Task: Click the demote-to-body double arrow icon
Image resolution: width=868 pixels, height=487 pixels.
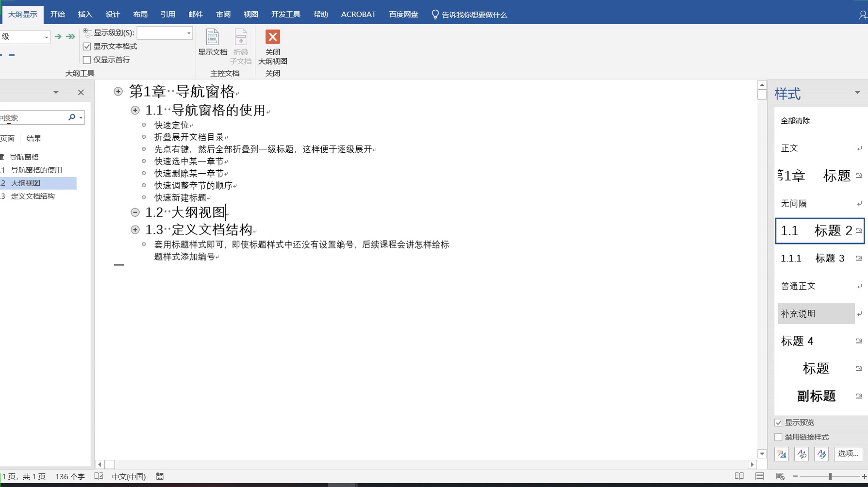Action: (69, 36)
